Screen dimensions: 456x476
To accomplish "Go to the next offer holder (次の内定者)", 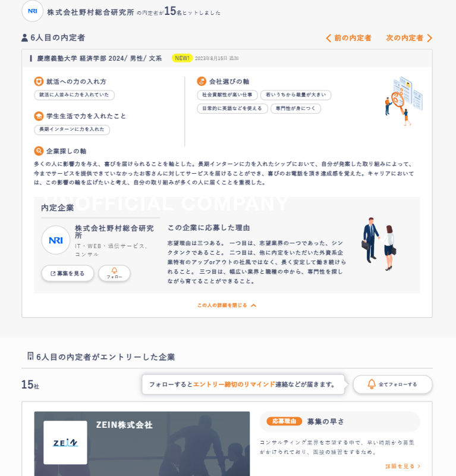I will click(409, 38).
